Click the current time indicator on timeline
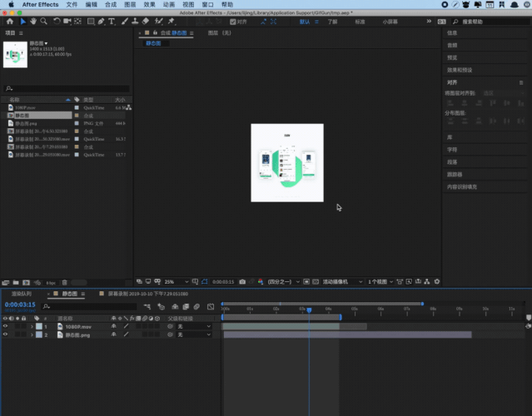Viewport: 532px width, 416px height. coord(309,310)
